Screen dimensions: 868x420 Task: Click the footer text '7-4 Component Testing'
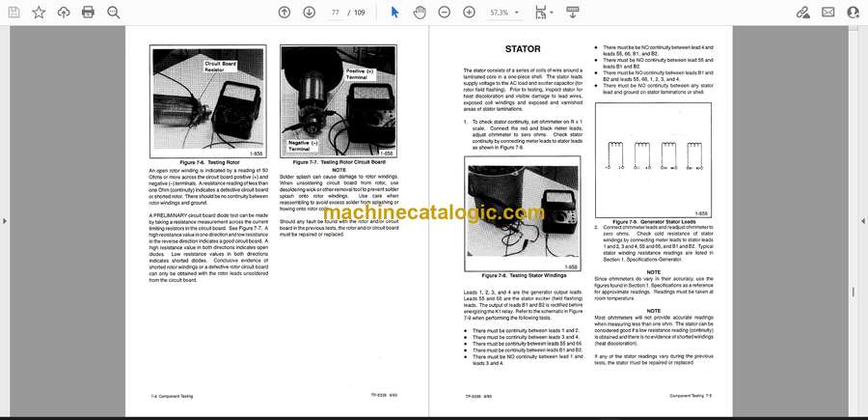(x=172, y=396)
